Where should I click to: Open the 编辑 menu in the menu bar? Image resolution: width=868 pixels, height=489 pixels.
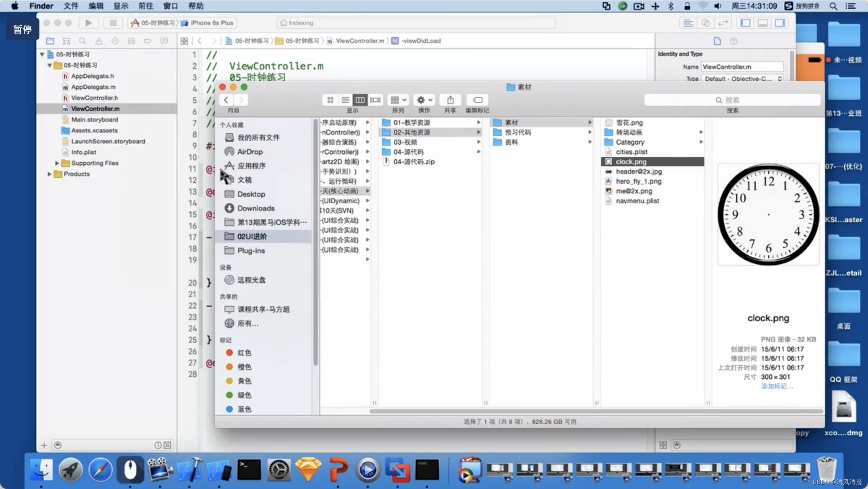point(96,6)
